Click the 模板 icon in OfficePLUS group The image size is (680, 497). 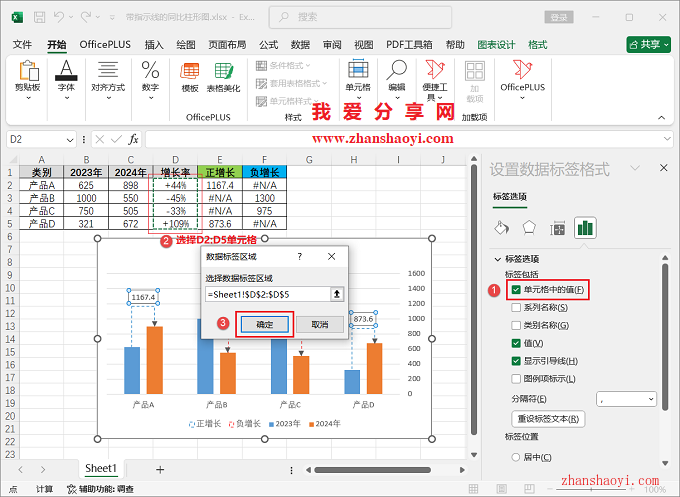(x=189, y=76)
